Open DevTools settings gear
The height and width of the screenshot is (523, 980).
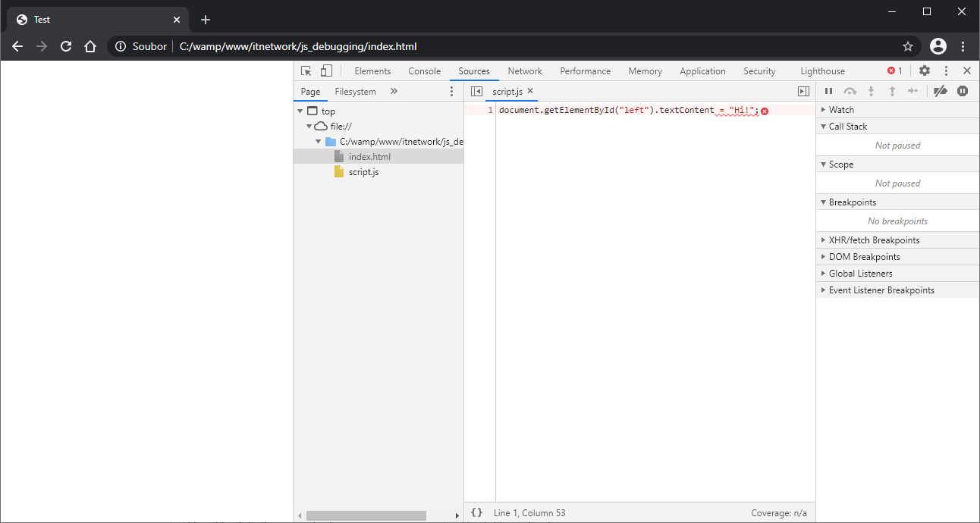click(x=924, y=70)
